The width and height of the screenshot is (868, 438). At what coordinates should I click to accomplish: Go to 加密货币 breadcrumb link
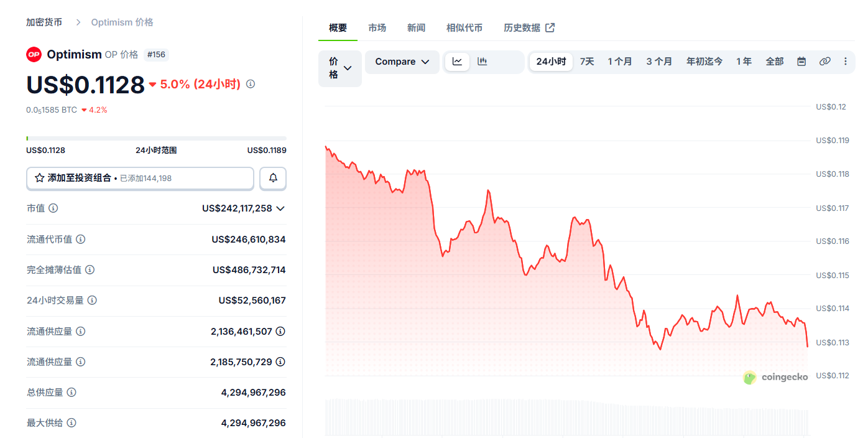(x=44, y=22)
